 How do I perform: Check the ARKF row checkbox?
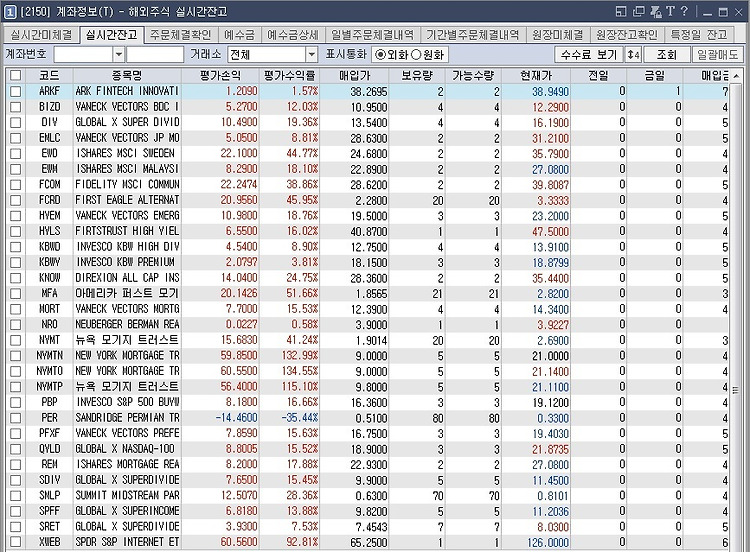(x=16, y=91)
